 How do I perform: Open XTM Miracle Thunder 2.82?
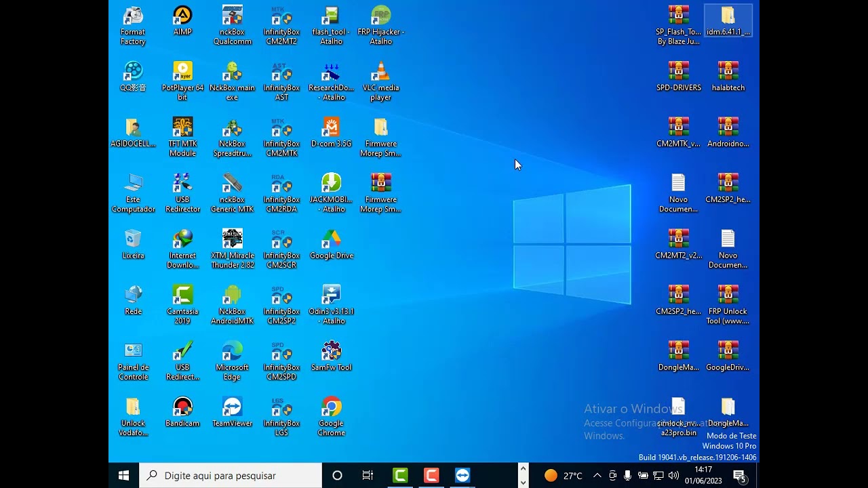pos(232,249)
